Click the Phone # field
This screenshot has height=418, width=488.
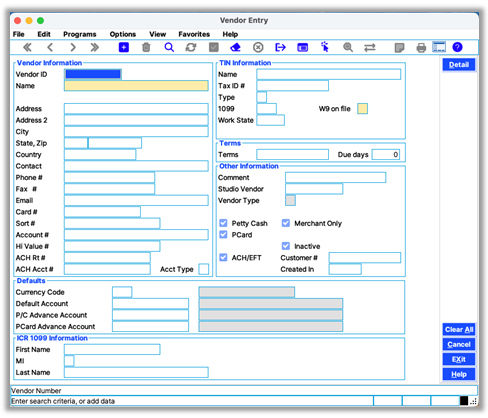coord(109,177)
